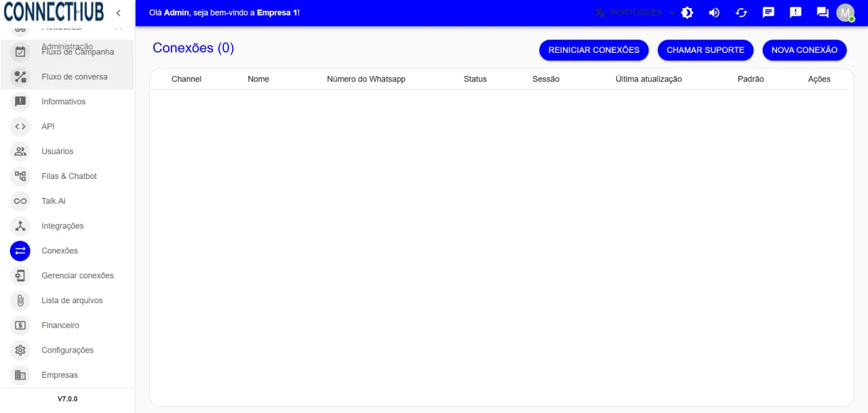This screenshot has width=868, height=413.
Task: Expand the Português language dropdown
Action: click(635, 13)
